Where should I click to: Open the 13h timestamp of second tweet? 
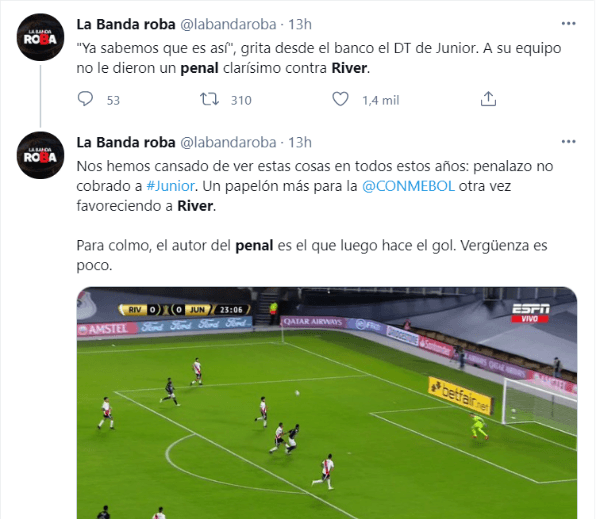pos(300,142)
